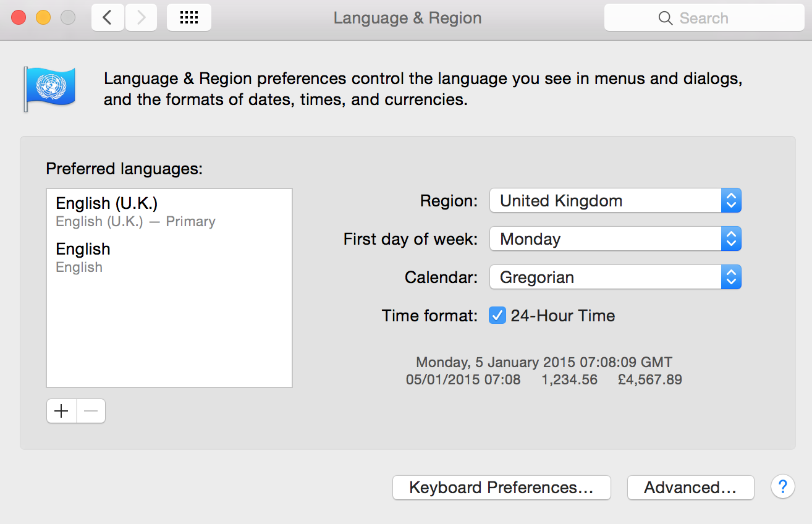Open the Calendar dropdown menu
Image resolution: width=812 pixels, height=524 pixels.
point(615,277)
